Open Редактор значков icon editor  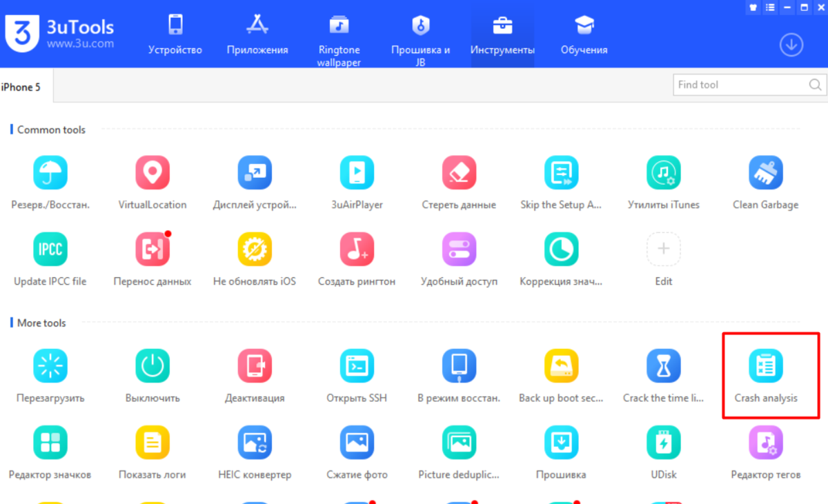tap(50, 443)
